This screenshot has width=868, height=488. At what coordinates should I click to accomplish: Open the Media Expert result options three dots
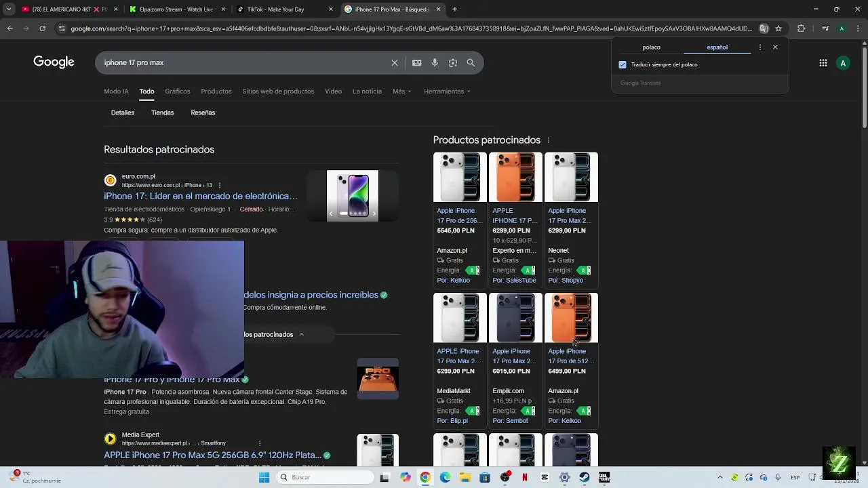coord(259,443)
